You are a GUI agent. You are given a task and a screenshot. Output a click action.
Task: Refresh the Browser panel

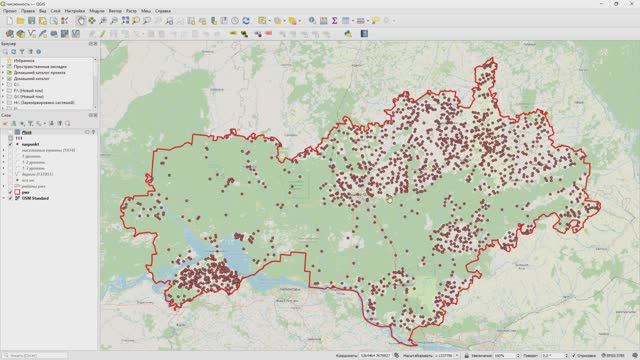click(13, 52)
